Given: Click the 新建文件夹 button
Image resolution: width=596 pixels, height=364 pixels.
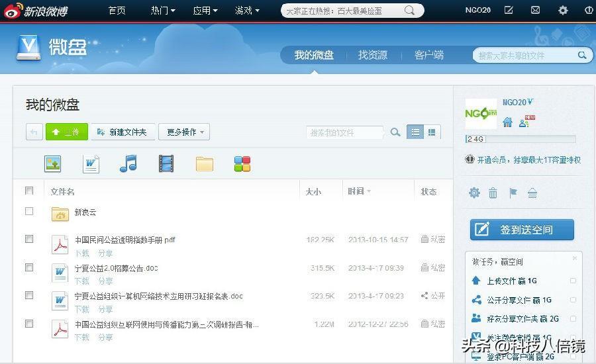Looking at the screenshot, I should [123, 132].
